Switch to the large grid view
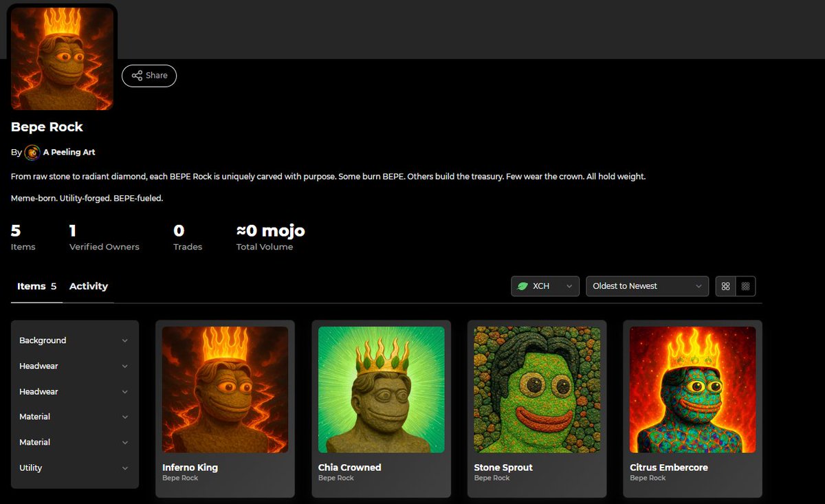The image size is (825, 504). click(x=725, y=286)
